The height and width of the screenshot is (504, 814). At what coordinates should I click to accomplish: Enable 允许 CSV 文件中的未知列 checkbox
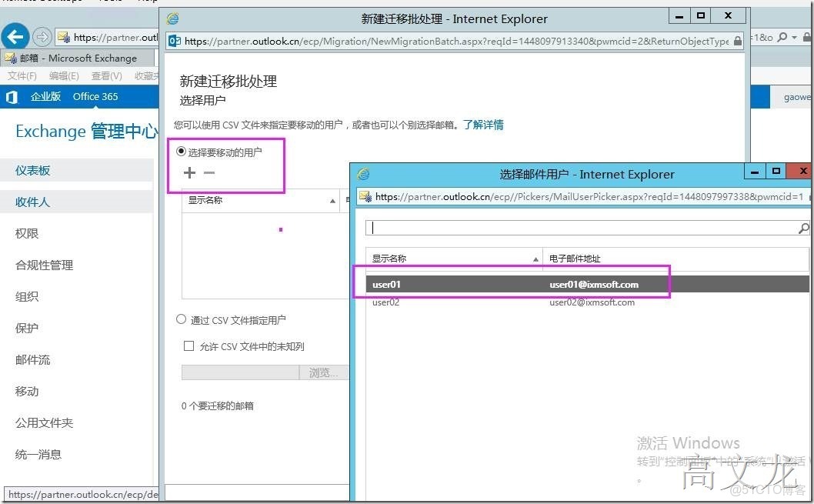[x=188, y=345]
